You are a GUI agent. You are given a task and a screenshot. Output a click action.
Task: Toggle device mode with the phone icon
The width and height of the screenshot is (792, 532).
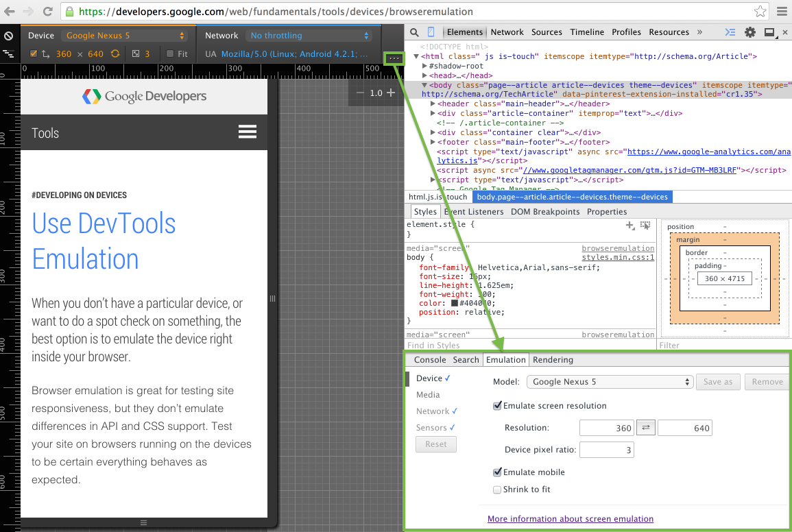coord(431,32)
